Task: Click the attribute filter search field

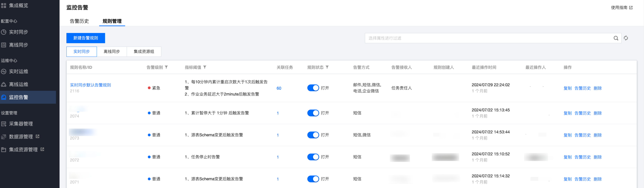Action: tap(488, 38)
